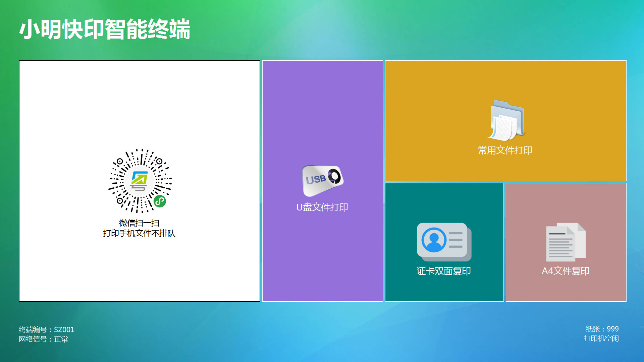Click the USB drive icon

tap(323, 181)
